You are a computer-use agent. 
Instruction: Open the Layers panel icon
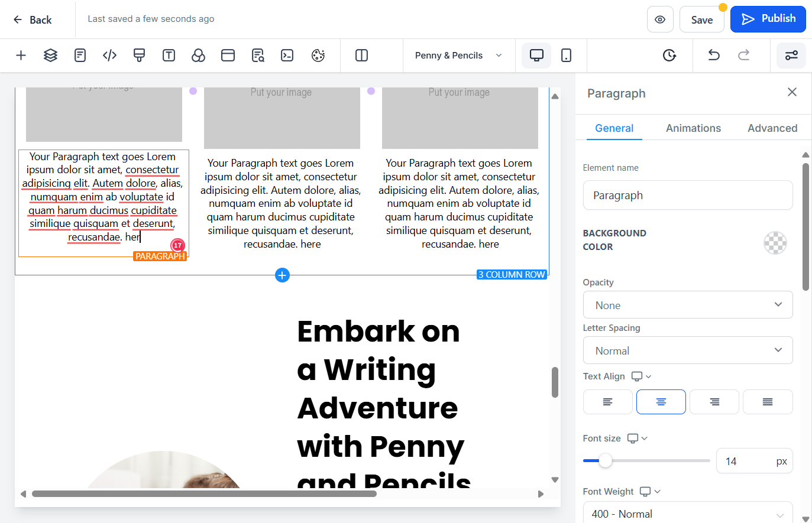point(50,56)
